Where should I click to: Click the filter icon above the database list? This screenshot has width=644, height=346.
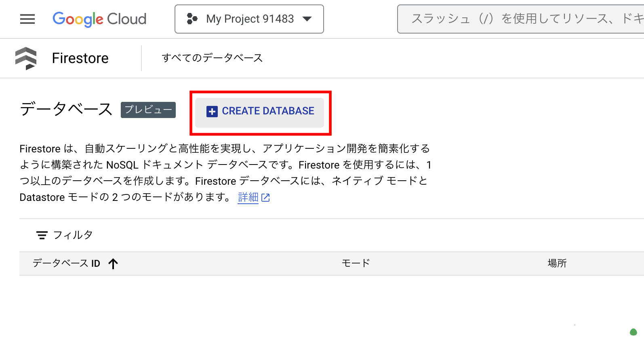(x=42, y=235)
